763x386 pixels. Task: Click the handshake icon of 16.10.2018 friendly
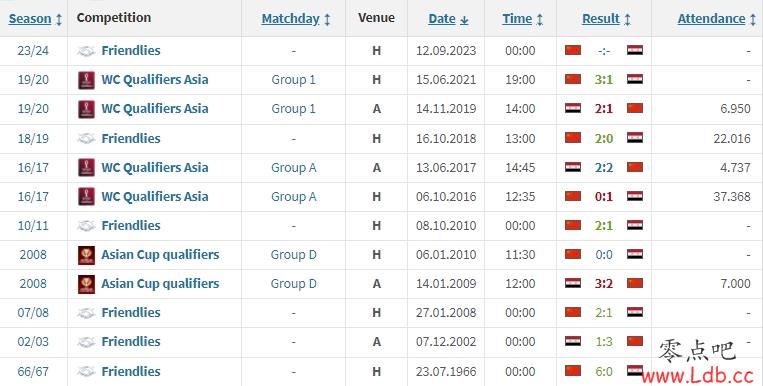pos(86,139)
